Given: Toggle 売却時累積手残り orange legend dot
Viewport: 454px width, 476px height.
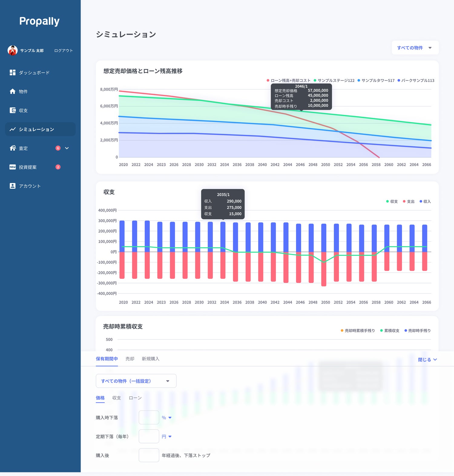Looking at the screenshot, I should [342, 331].
